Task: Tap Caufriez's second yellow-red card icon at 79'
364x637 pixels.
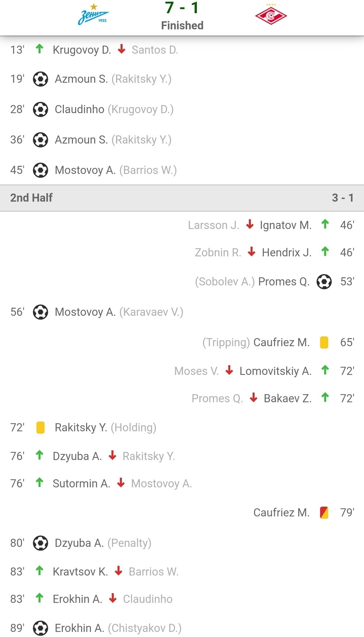Action: tap(324, 513)
